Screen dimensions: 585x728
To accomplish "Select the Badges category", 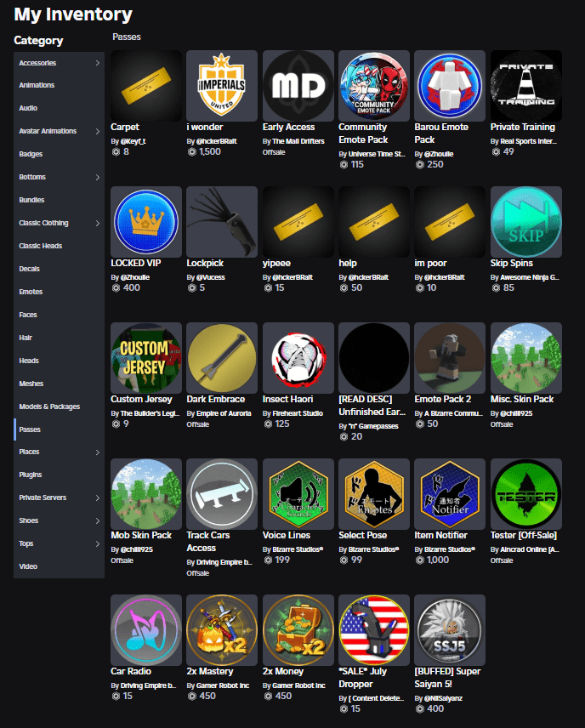I will tap(31, 154).
